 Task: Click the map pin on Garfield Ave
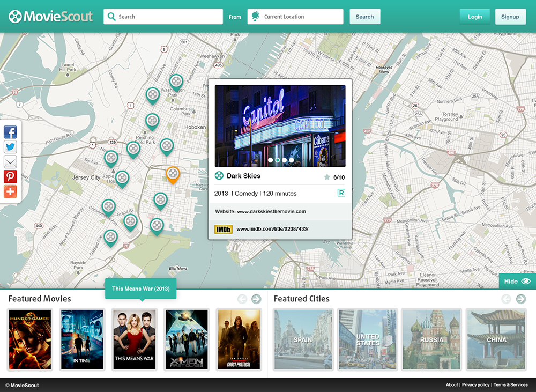[x=110, y=238]
